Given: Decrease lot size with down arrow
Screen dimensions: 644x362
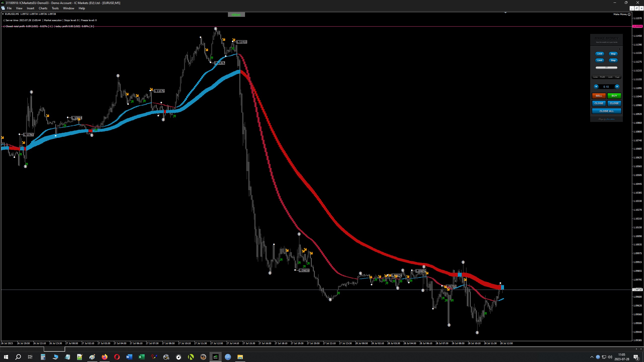Looking at the screenshot, I should click(x=596, y=87).
